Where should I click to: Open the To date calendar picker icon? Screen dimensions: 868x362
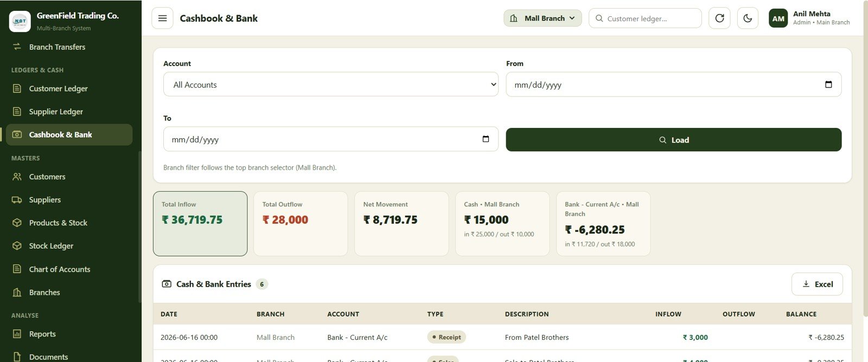(486, 139)
